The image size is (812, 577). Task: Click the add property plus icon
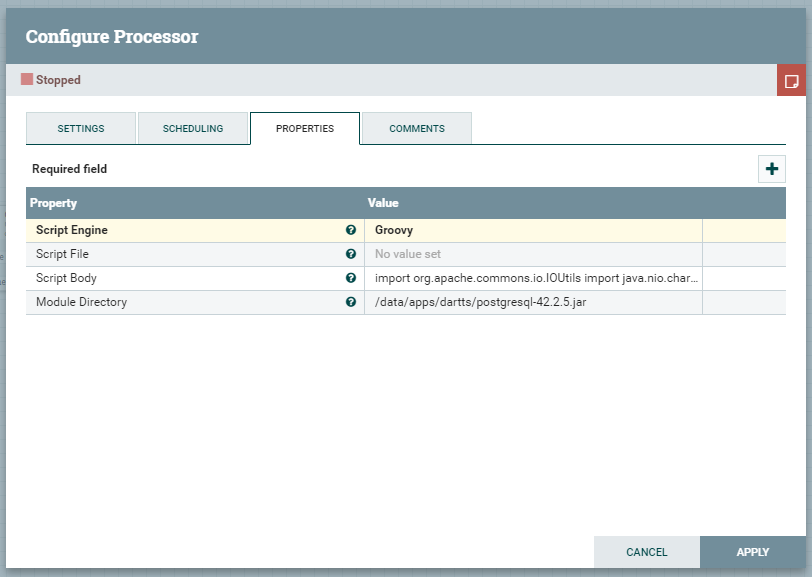point(771,169)
